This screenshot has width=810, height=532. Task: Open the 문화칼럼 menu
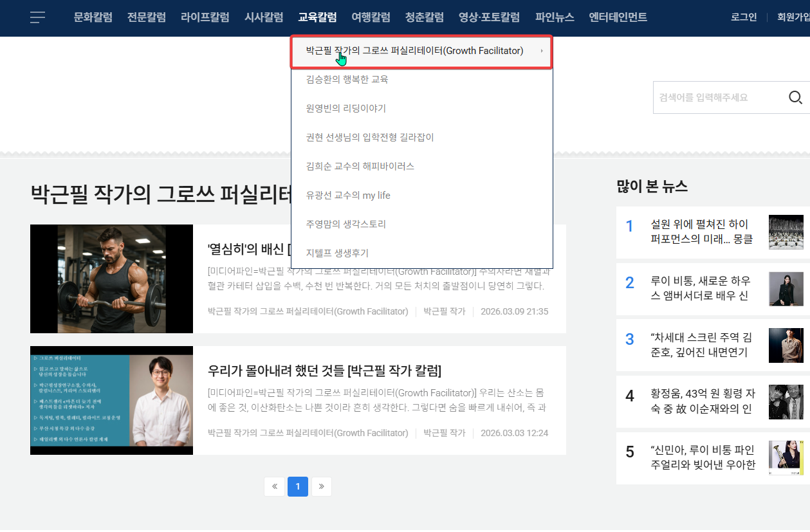coord(93,17)
